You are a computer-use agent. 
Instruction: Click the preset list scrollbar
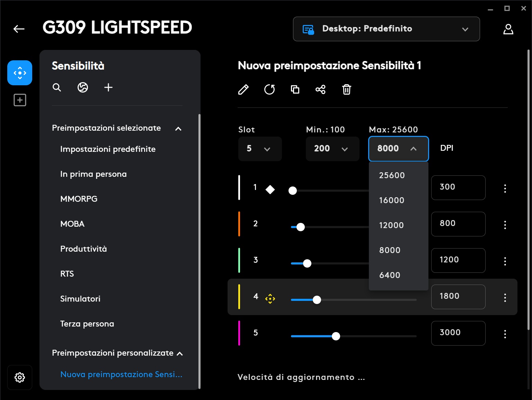click(x=199, y=251)
